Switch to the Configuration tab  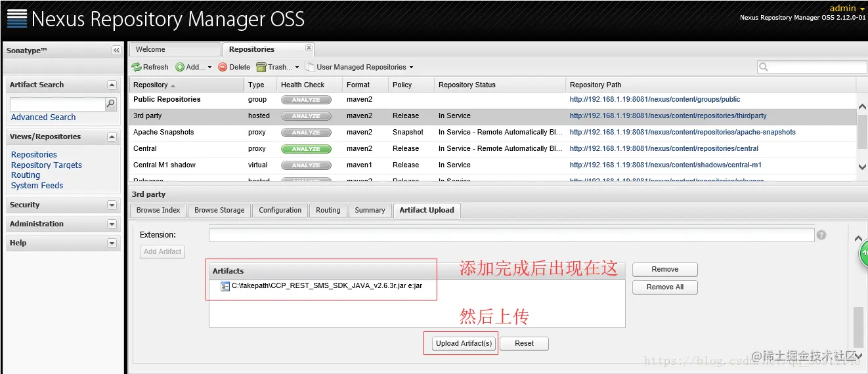[x=280, y=210]
